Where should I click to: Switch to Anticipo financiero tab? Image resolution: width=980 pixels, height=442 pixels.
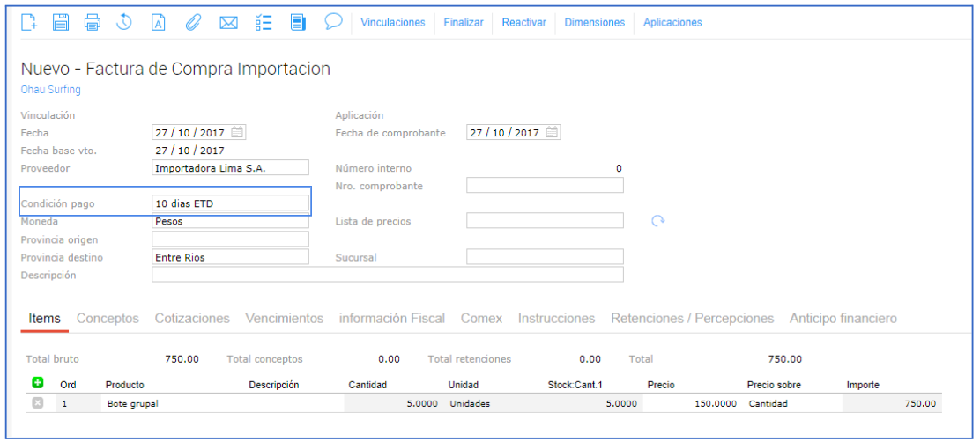[843, 319]
